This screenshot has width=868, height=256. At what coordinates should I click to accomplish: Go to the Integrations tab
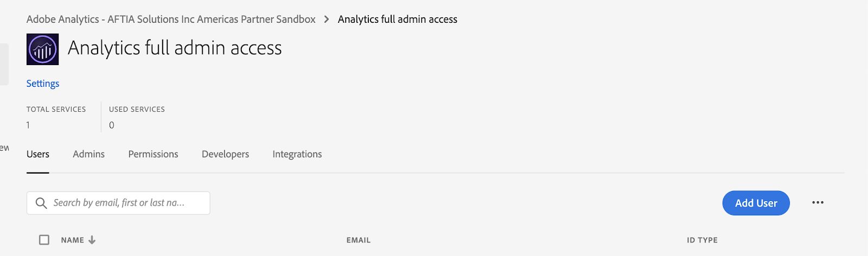[x=297, y=154]
